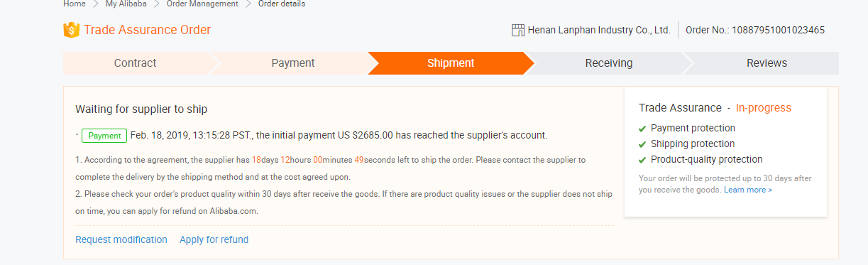Open Henan Lanphan Industry Co., Ltd. supplier link
The image size is (868, 265).
pyautogui.click(x=599, y=30)
